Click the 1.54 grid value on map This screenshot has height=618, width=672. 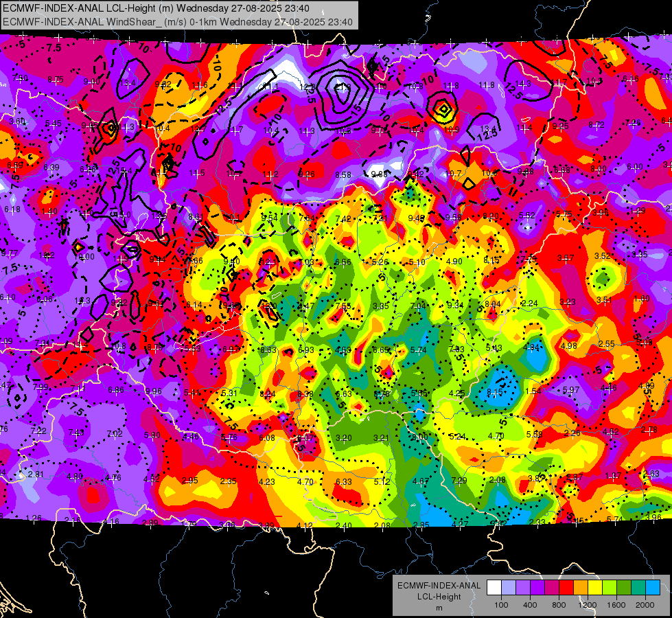pos(533,391)
